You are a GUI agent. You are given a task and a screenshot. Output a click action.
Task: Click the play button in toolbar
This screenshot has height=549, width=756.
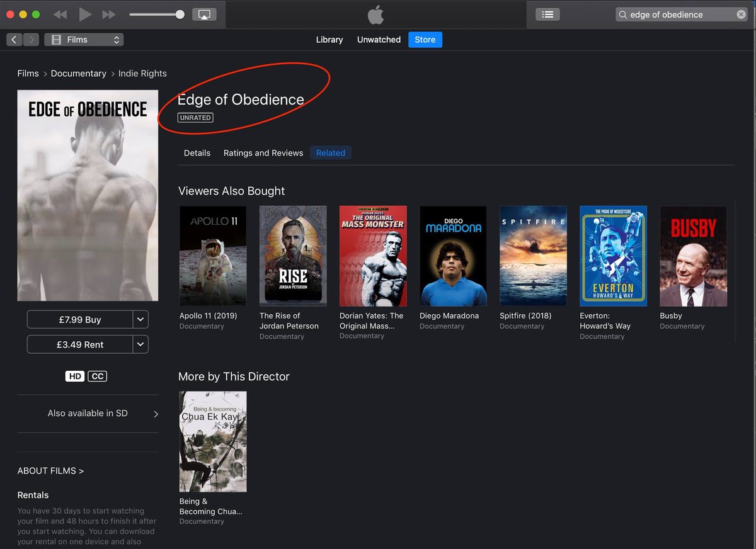pos(85,14)
